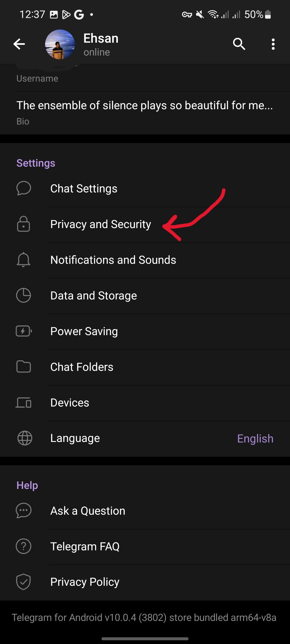Tap the Language globe icon
290x644 pixels.
pos(25,438)
